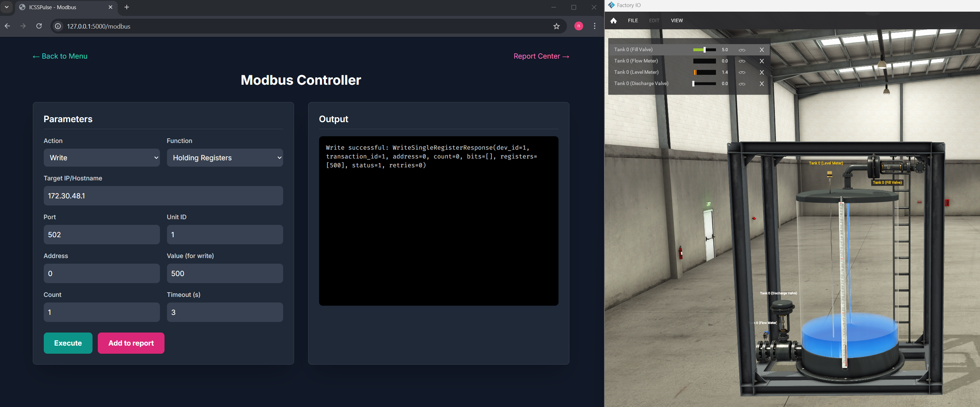Viewport: 980px width, 407px height.
Task: View site information icon in address bar
Action: click(x=58, y=26)
